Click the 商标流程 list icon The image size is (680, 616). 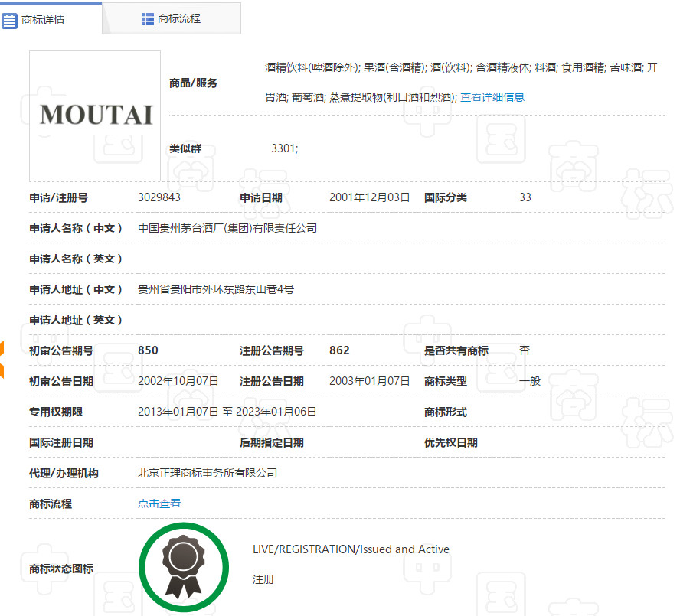pos(148,19)
